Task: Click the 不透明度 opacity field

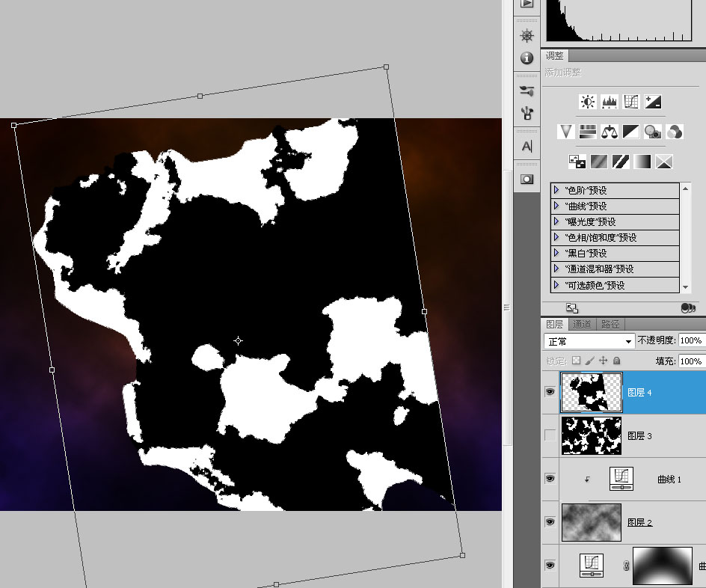Action: click(x=692, y=340)
